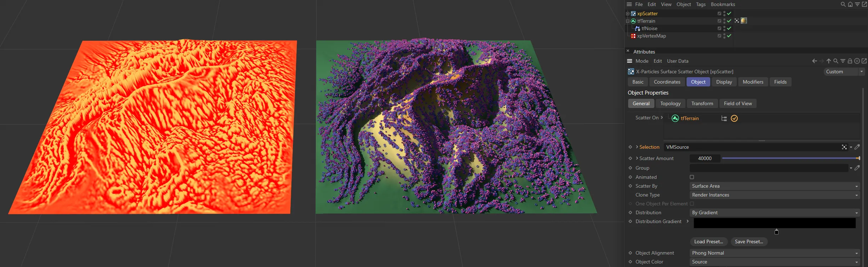Image resolution: width=868 pixels, height=267 pixels.
Task: Toggle xpScatter visibility dots
Action: (724, 13)
